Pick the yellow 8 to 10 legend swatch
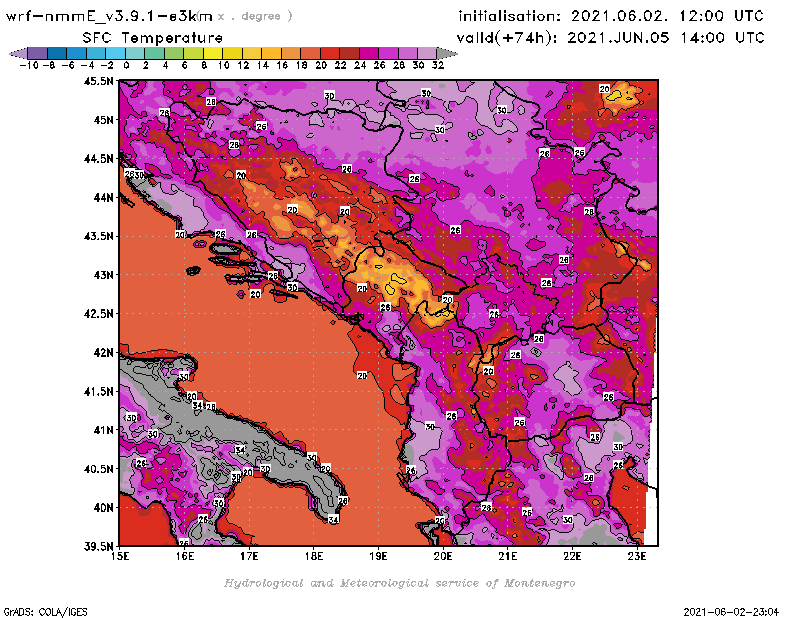This screenshot has height=618, width=800. coord(213,53)
